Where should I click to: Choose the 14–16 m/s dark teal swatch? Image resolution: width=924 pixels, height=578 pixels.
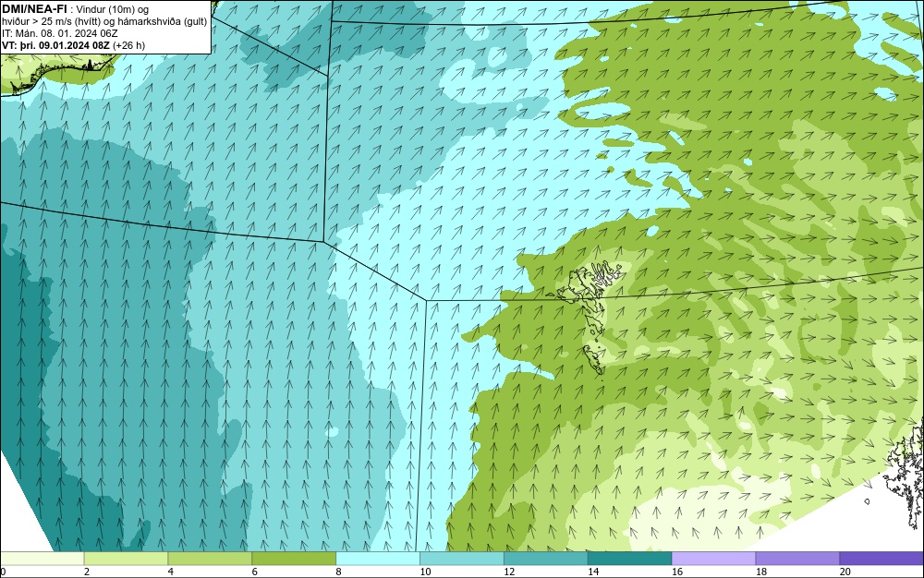tap(630, 559)
